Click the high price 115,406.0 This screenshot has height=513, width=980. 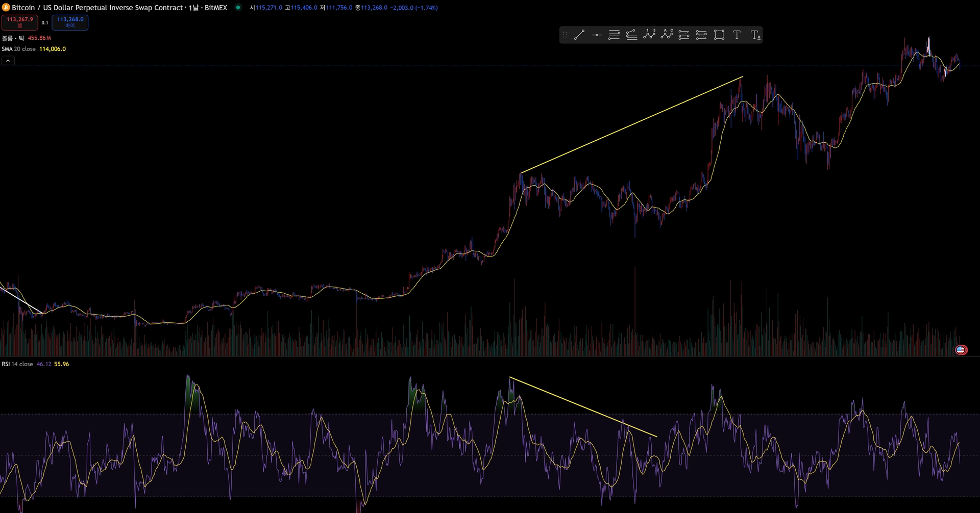[x=304, y=8]
